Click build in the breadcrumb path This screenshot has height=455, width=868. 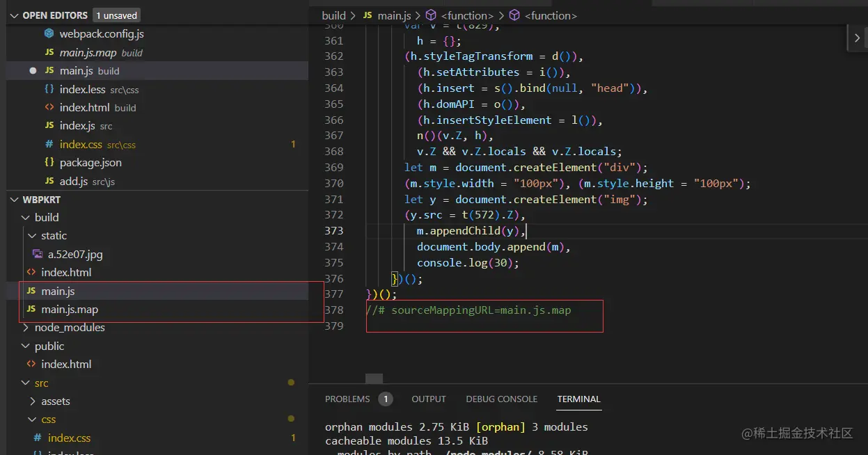point(334,15)
